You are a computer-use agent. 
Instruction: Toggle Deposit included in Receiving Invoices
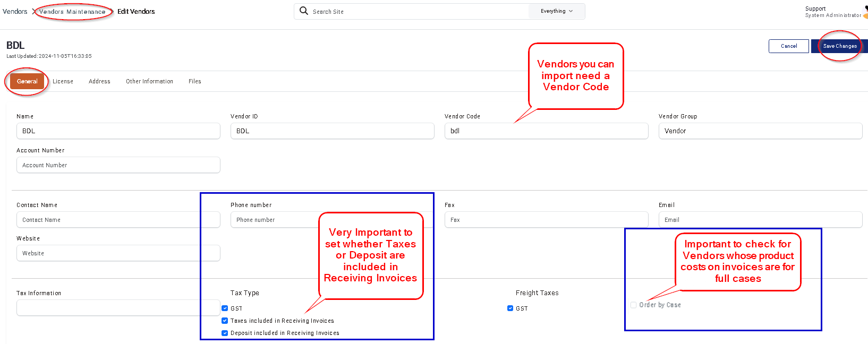[x=225, y=333]
